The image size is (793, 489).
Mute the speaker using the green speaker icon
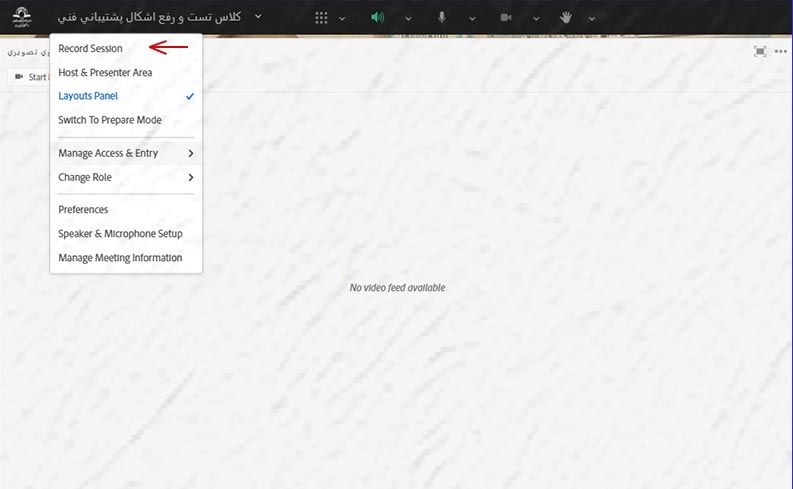(x=378, y=17)
